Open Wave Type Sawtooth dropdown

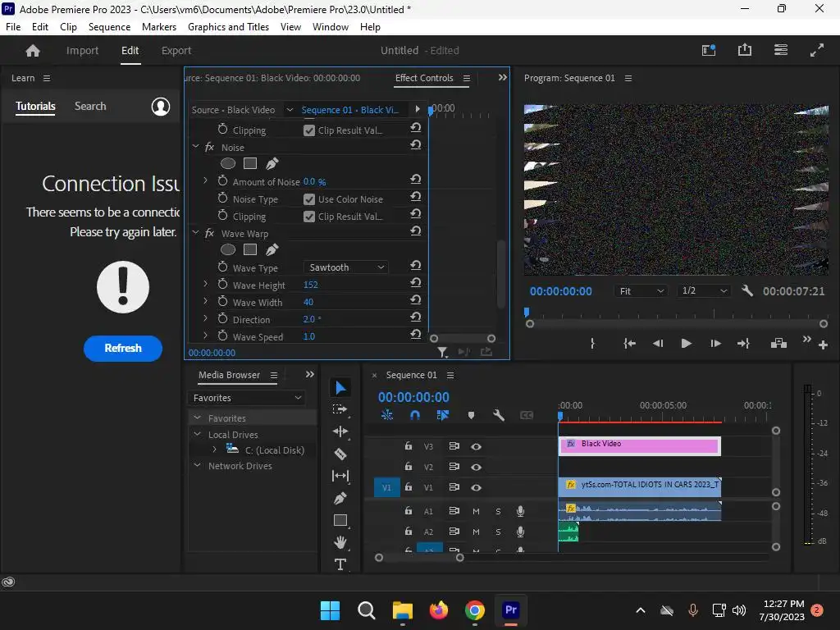345,267
